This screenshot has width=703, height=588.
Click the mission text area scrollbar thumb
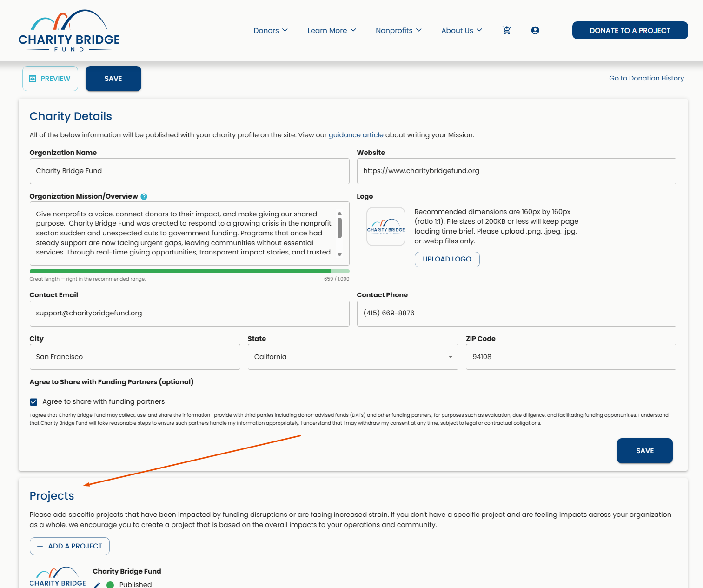(340, 228)
